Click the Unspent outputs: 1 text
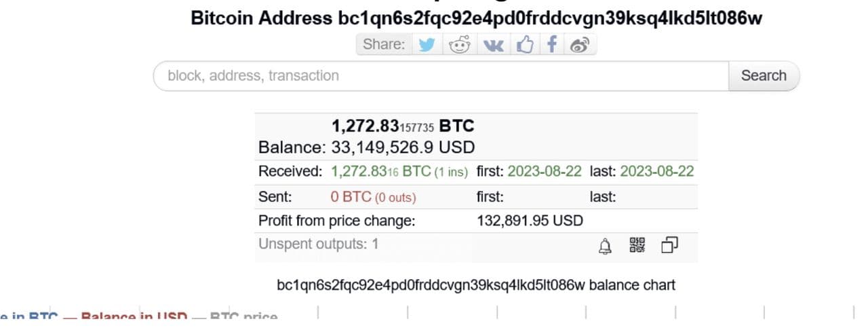 pos(318,244)
